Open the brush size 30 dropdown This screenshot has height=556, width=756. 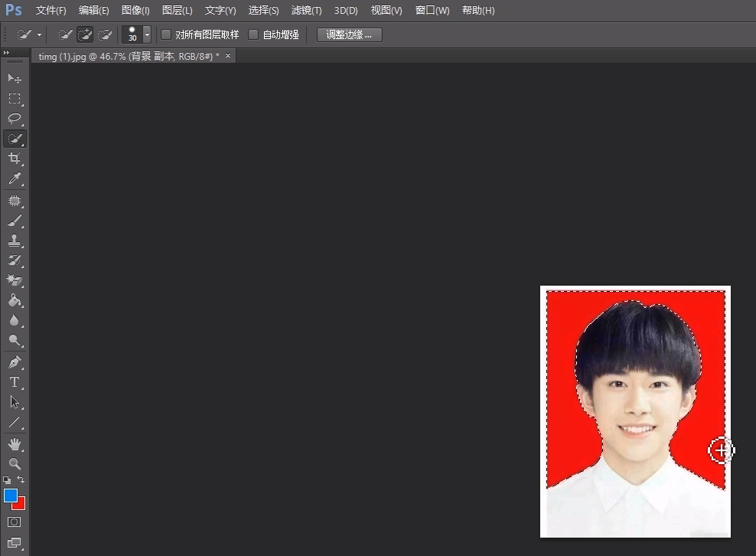[x=146, y=34]
